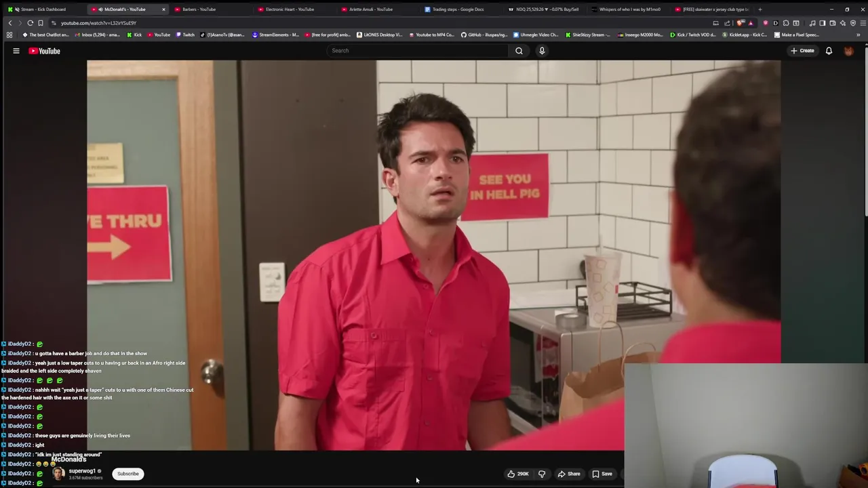Go forward in browser history
The height and width of the screenshot is (488, 868).
point(20,23)
